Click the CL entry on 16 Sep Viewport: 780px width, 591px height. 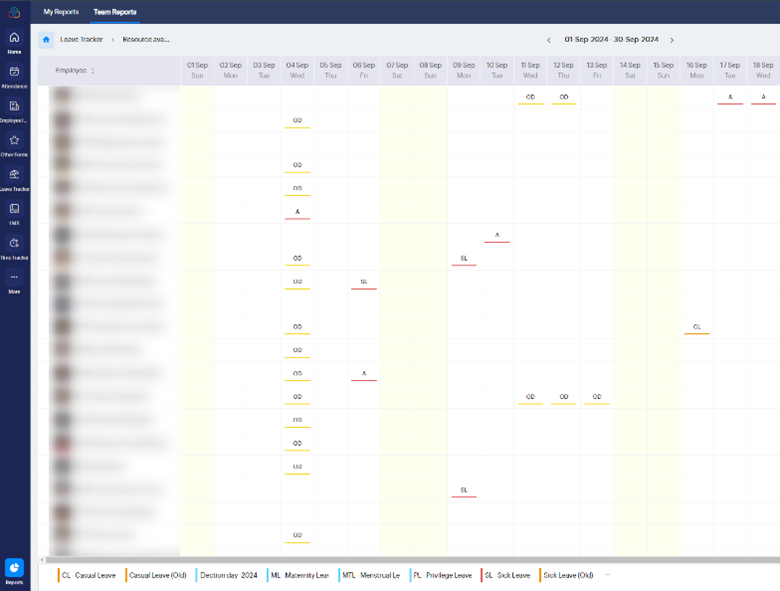[x=697, y=327]
